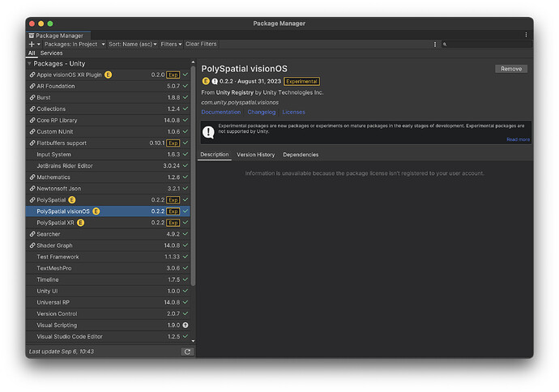Select the Package Manager window tab
Image resolution: width=559 pixels, height=392 pixels.
(58, 36)
